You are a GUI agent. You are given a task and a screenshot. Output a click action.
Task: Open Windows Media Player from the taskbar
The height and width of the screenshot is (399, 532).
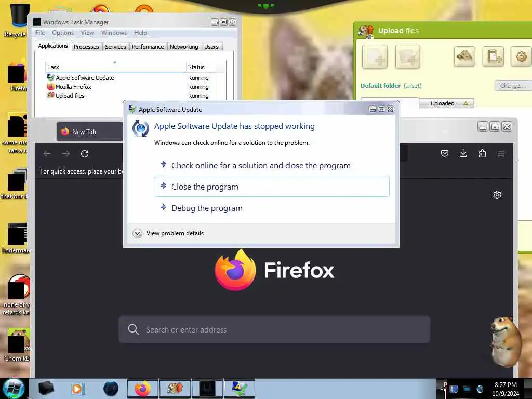tap(77, 389)
